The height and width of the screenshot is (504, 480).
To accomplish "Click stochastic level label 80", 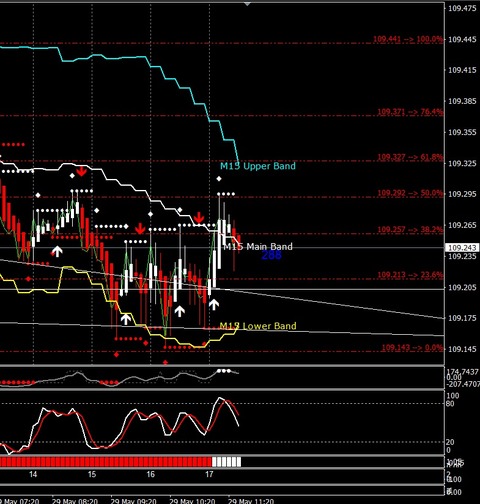I will (x=450, y=404).
